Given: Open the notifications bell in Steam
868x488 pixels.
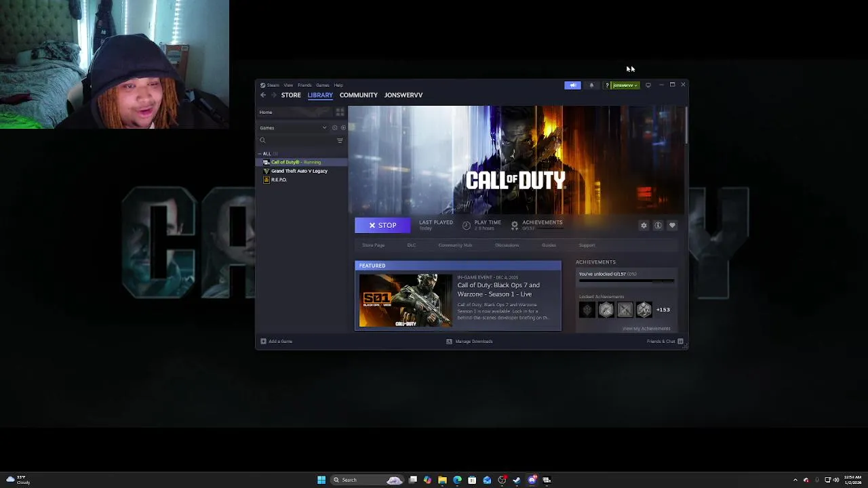Looking at the screenshot, I should tap(591, 85).
